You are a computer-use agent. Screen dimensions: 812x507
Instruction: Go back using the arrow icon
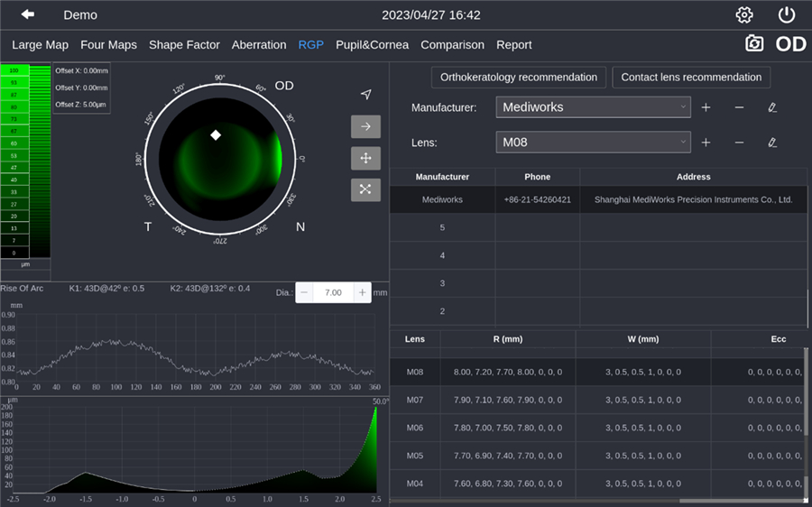(x=28, y=14)
